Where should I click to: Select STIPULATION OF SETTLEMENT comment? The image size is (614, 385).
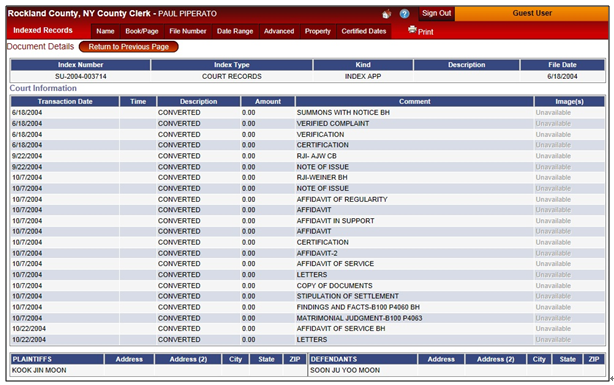(x=347, y=296)
